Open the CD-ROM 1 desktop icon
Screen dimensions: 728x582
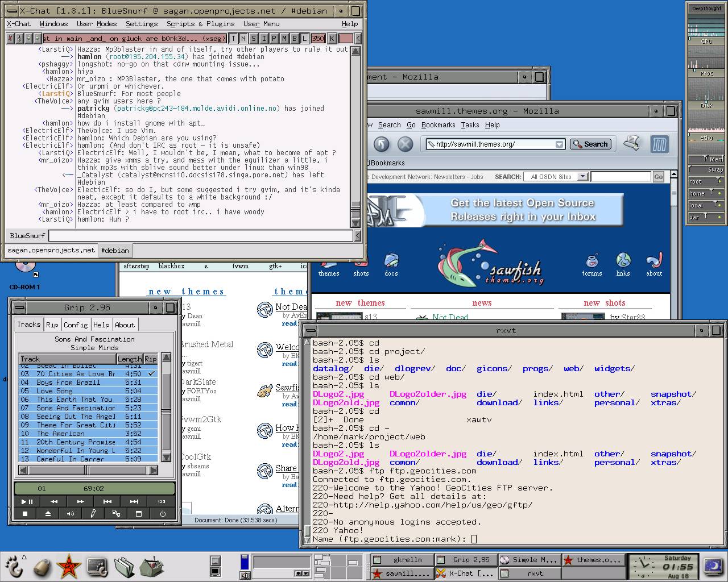[25, 275]
